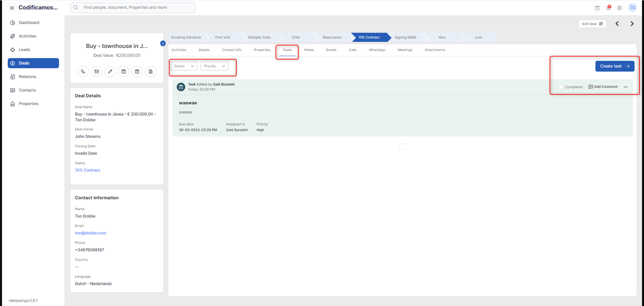Open the Status filter dropdown

(184, 66)
